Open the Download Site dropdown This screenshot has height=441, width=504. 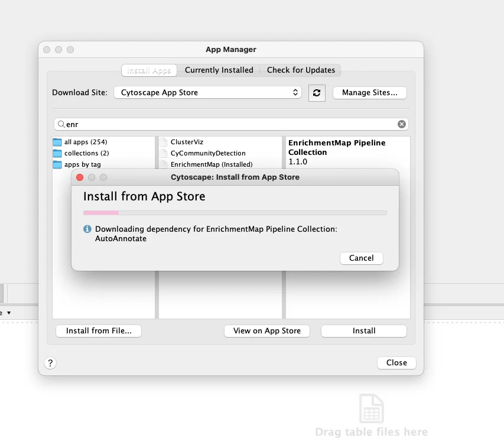(x=207, y=92)
